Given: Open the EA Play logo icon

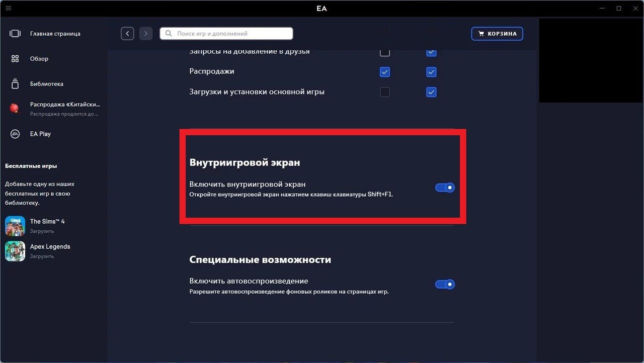Looking at the screenshot, I should point(15,134).
